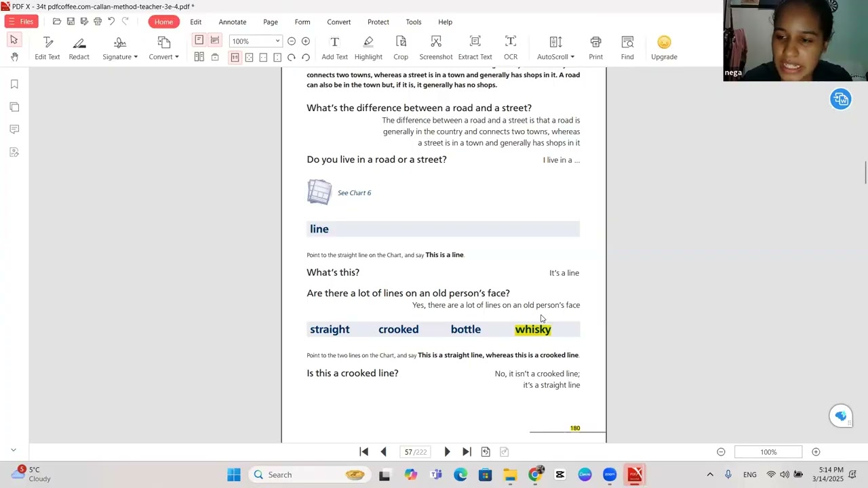
Task: Click the page number field showing 57
Action: (416, 452)
